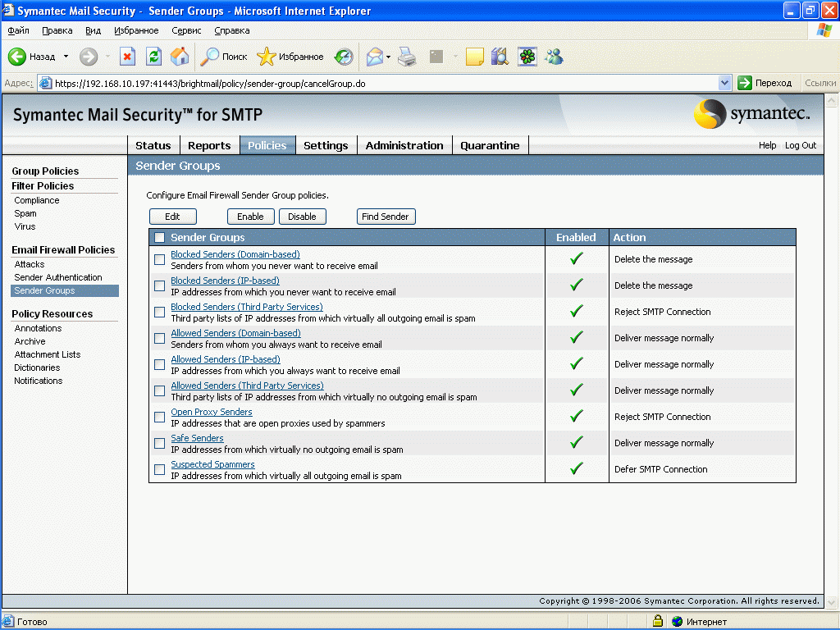
Task: Open the Back button history dropdown
Action: [66, 57]
